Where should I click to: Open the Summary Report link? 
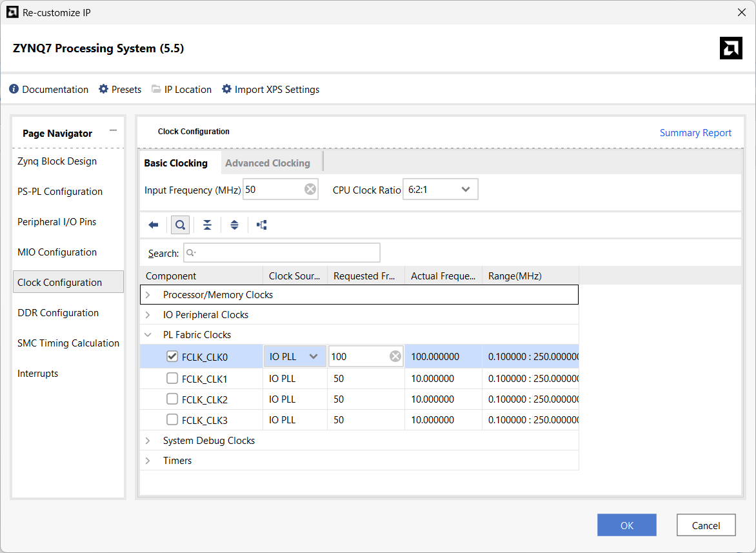[695, 132]
